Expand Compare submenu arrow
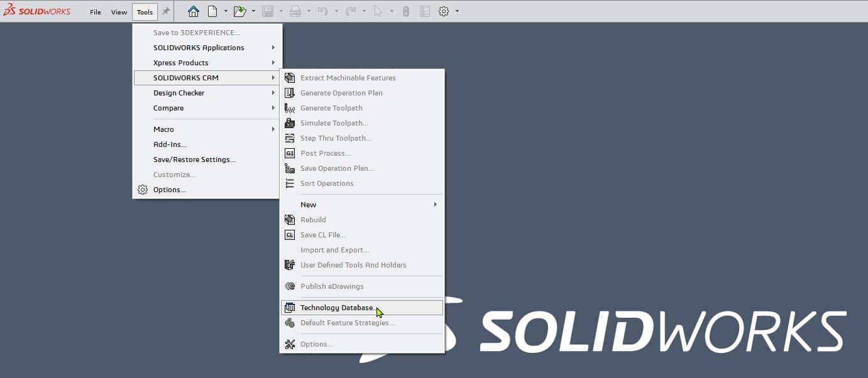Image resolution: width=868 pixels, height=378 pixels. coord(273,108)
